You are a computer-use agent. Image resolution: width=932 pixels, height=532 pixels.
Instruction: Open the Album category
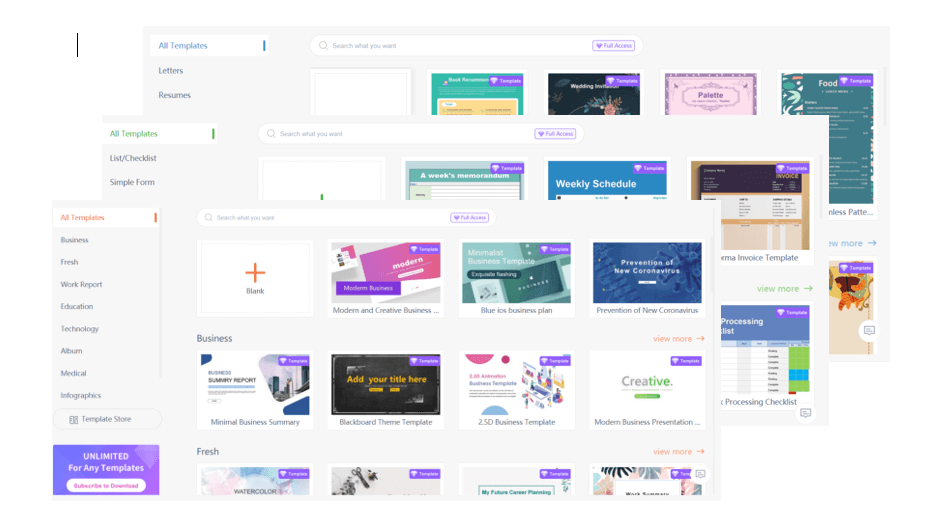tap(71, 351)
